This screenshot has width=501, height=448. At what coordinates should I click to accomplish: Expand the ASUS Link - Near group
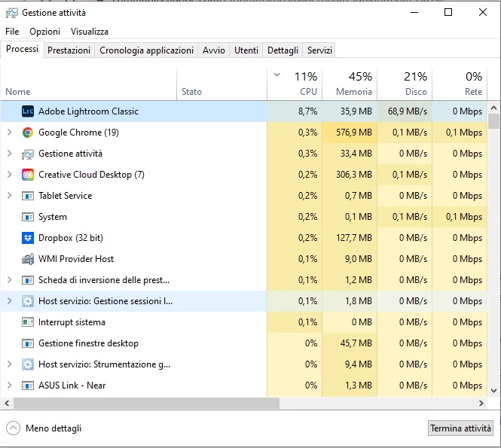[10, 386]
